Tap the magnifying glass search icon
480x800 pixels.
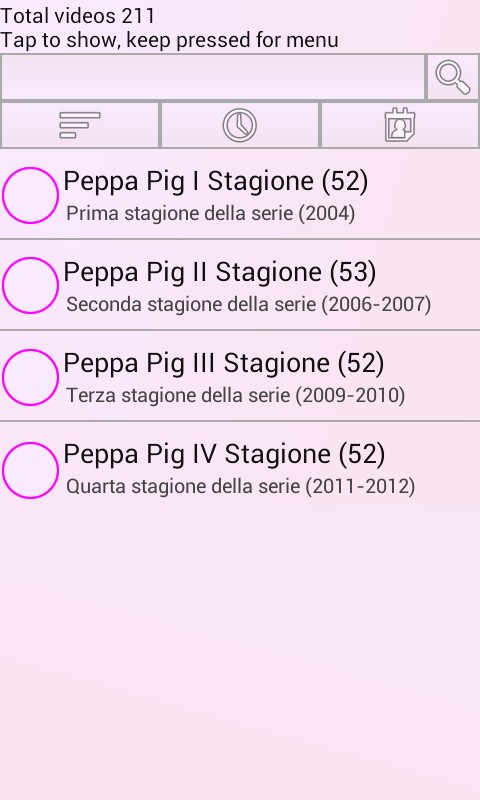[x=453, y=77]
